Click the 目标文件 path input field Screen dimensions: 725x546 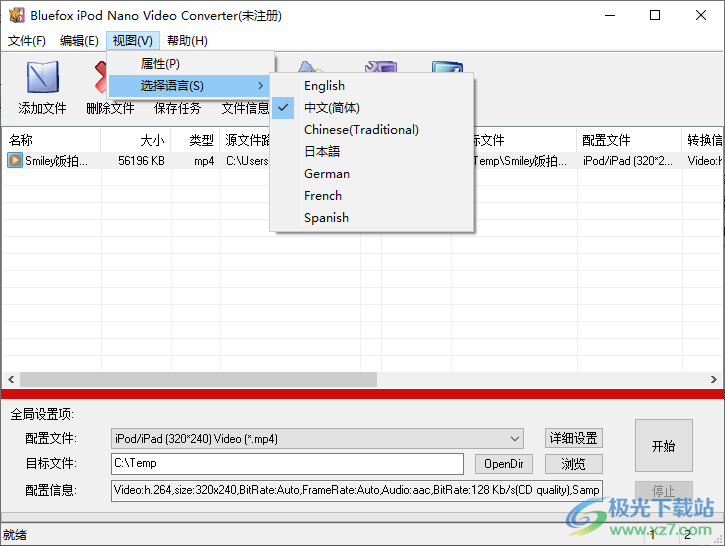pos(287,464)
